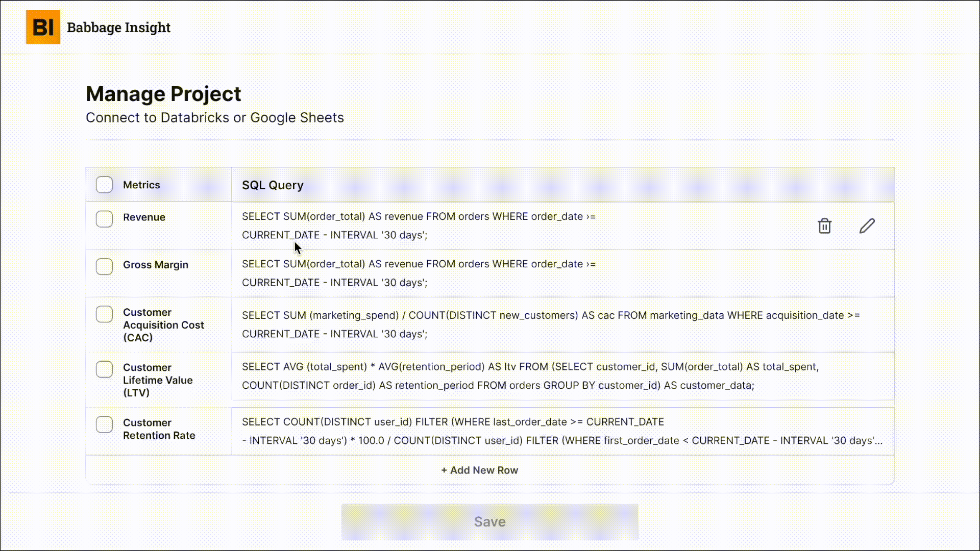Check the Customer Acquisition Cost checkbox
The height and width of the screenshot is (551, 980).
(104, 314)
